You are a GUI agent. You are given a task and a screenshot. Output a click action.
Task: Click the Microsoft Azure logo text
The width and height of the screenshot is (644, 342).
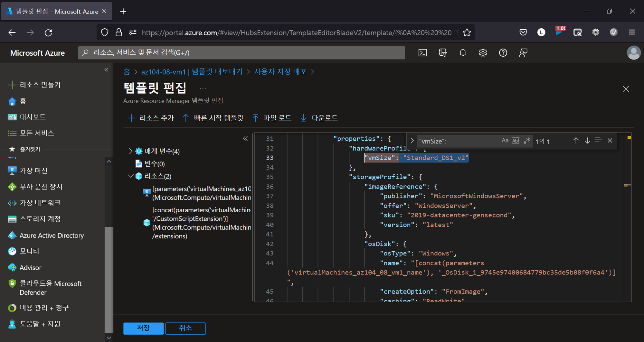(37, 53)
